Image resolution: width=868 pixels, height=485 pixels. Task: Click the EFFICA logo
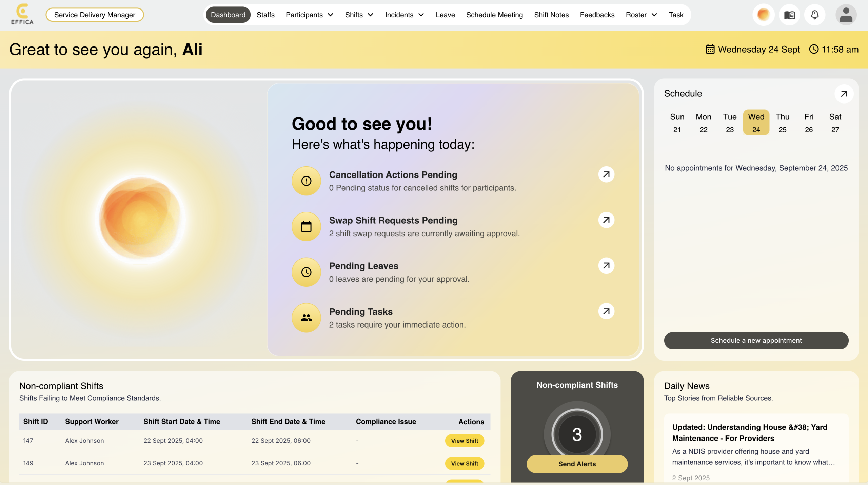tap(22, 15)
